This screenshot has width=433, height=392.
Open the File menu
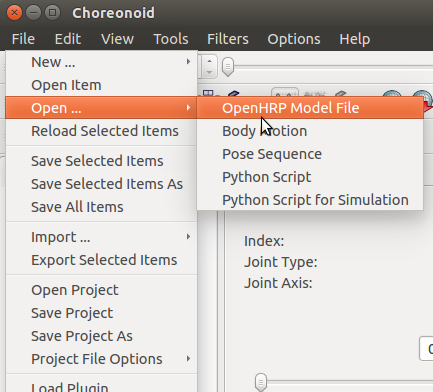click(23, 39)
